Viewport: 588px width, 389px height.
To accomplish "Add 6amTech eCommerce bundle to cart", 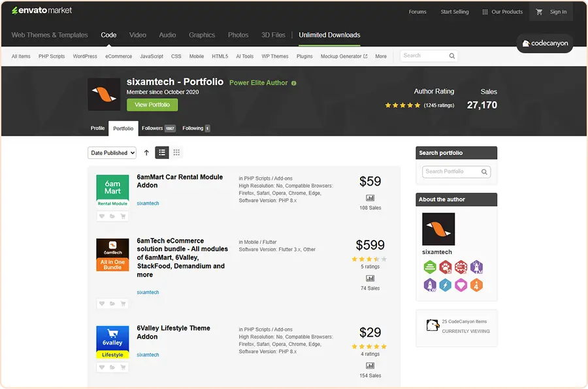I will (123, 303).
